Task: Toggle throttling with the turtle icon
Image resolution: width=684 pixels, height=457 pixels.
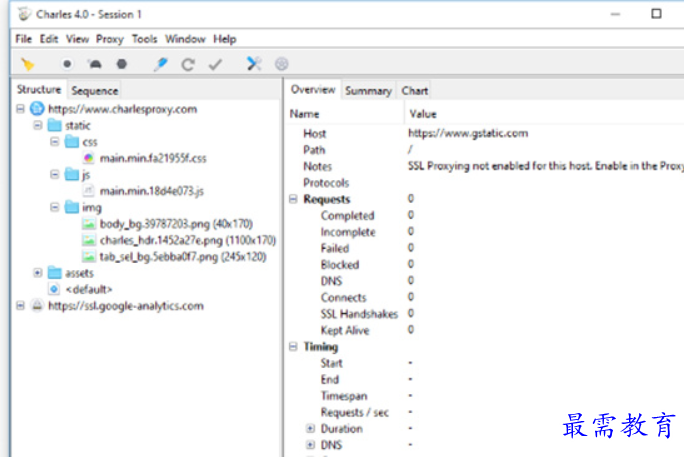Action: 95,64
